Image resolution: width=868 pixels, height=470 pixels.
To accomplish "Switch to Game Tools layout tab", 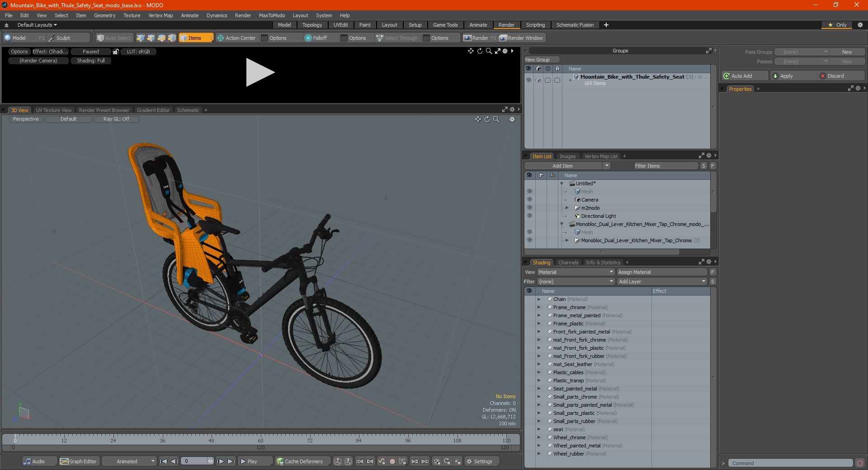I will click(445, 25).
